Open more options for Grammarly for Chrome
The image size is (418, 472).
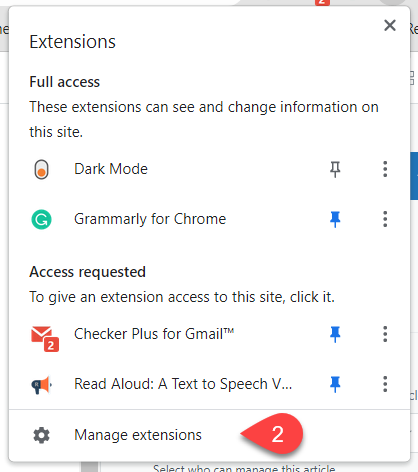(x=385, y=219)
